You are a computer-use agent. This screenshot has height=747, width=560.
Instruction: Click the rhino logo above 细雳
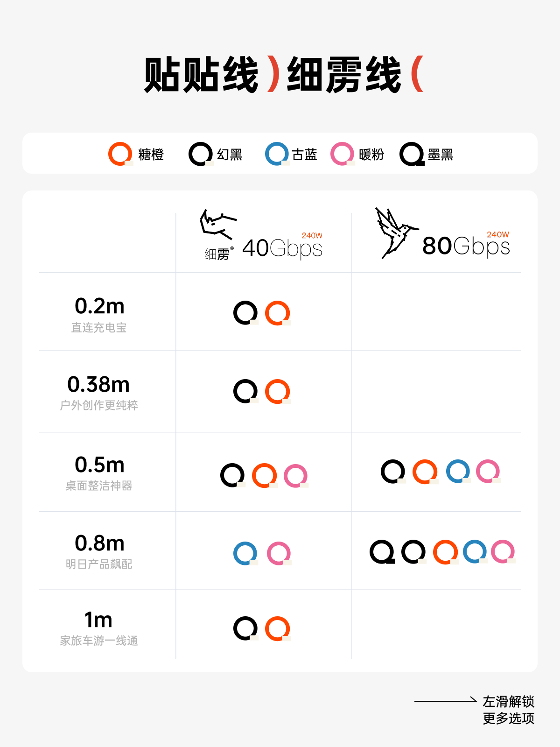coord(217,225)
